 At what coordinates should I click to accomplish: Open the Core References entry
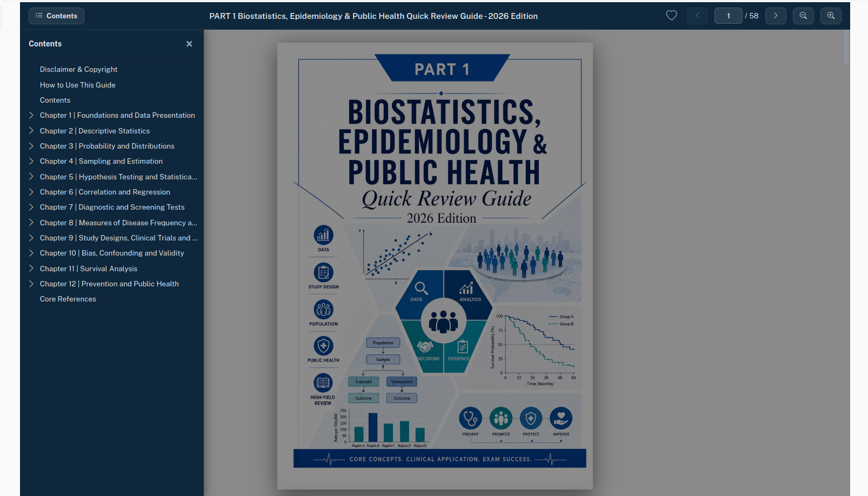point(68,299)
